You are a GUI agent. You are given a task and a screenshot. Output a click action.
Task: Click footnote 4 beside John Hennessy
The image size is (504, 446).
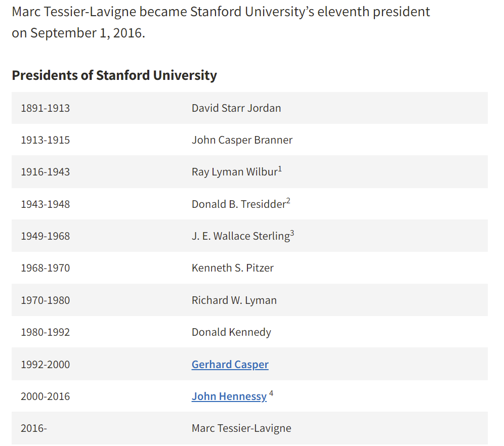(x=271, y=394)
